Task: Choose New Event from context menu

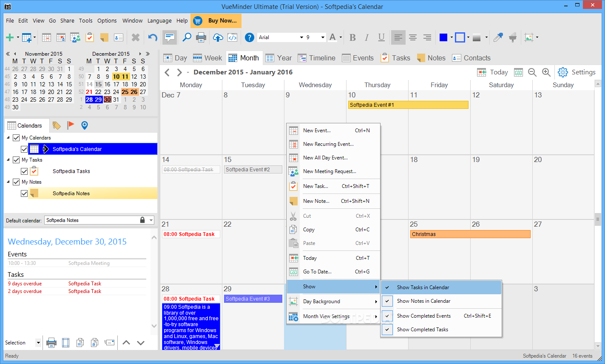Action: pos(333,131)
